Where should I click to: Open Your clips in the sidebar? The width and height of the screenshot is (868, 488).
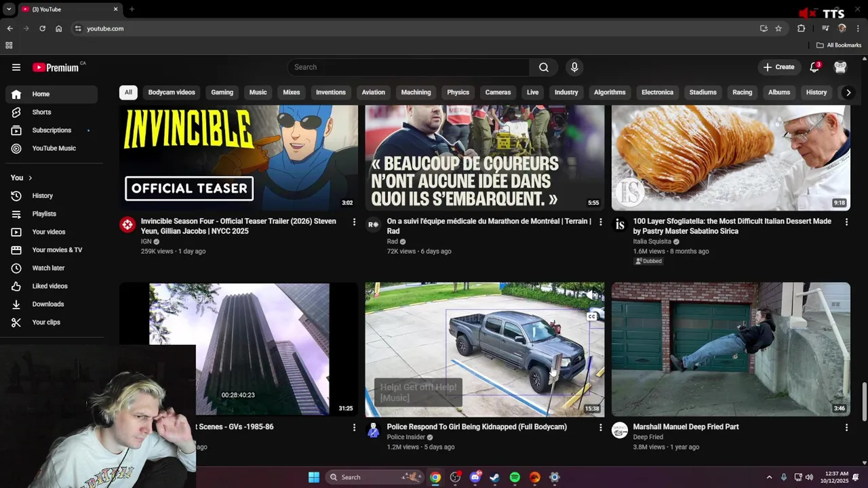click(x=52, y=323)
